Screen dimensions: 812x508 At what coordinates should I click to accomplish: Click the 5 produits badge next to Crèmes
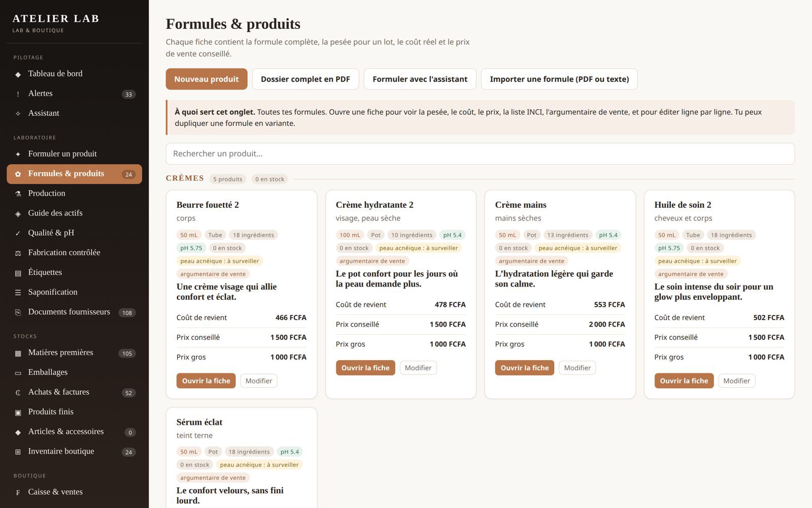[228, 179]
